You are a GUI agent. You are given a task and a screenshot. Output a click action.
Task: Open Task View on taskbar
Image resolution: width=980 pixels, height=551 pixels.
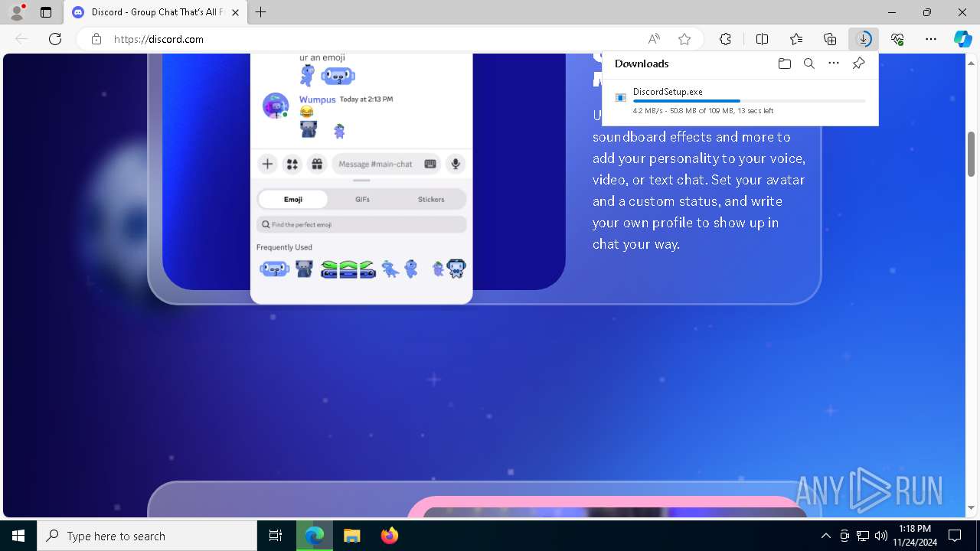point(276,536)
